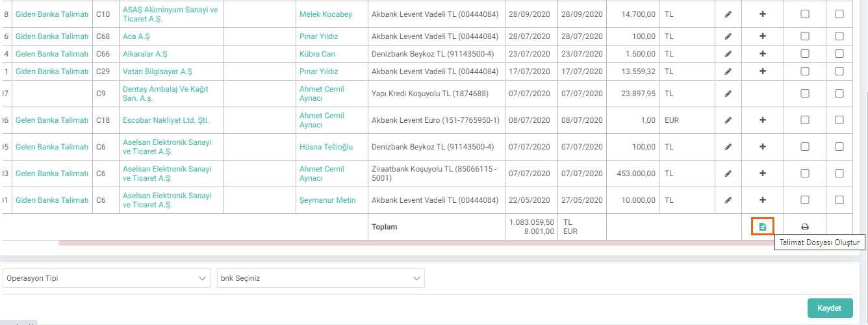Open the Melek Kocabey link
This screenshot has height=325, width=868.
pyautogui.click(x=325, y=14)
